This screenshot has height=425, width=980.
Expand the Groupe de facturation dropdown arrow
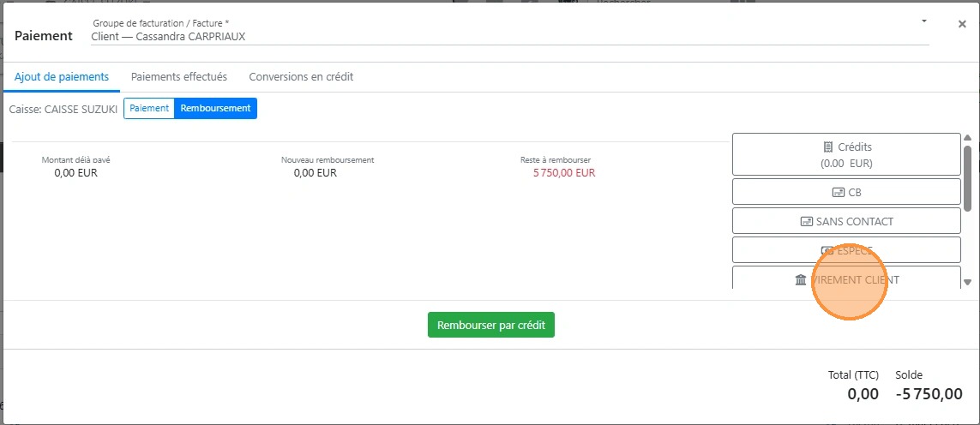(x=923, y=21)
